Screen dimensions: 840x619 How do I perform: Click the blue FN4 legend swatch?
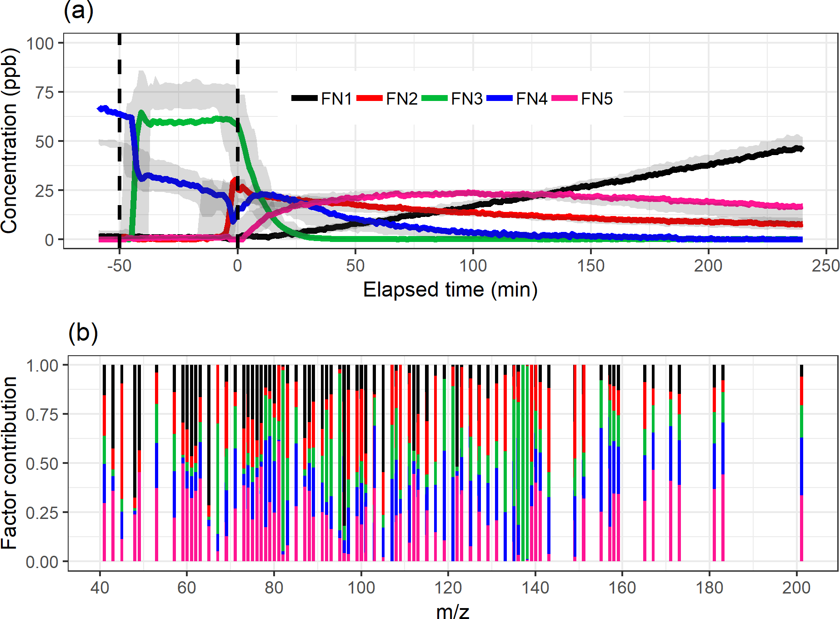point(499,98)
